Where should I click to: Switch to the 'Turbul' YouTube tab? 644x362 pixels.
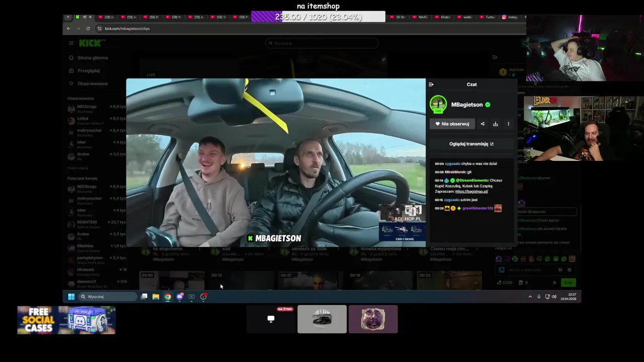click(487, 17)
